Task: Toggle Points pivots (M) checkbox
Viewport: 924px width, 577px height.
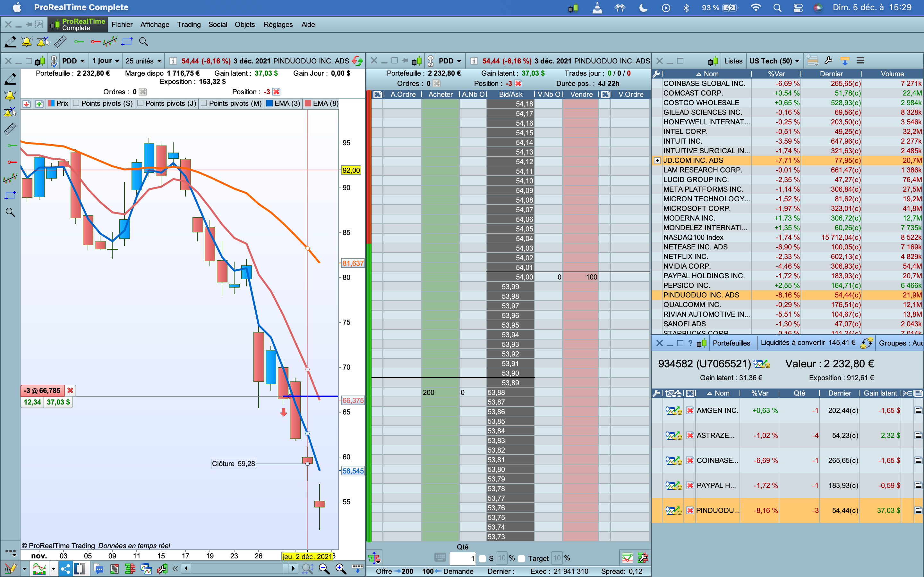Action: [x=204, y=104]
